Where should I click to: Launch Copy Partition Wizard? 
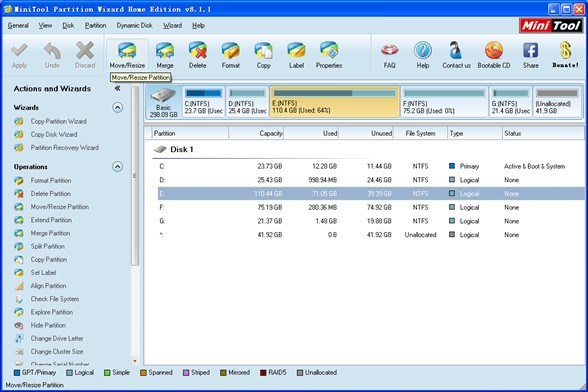[x=58, y=121]
